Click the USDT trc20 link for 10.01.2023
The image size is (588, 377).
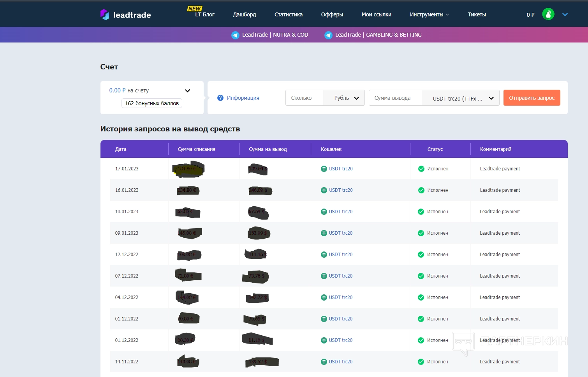pyautogui.click(x=341, y=212)
